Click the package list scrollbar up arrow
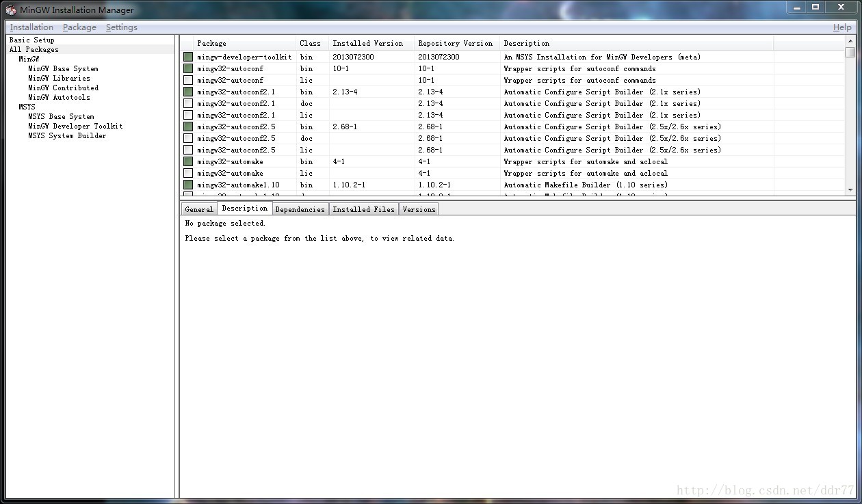The height and width of the screenshot is (504, 862). point(850,41)
